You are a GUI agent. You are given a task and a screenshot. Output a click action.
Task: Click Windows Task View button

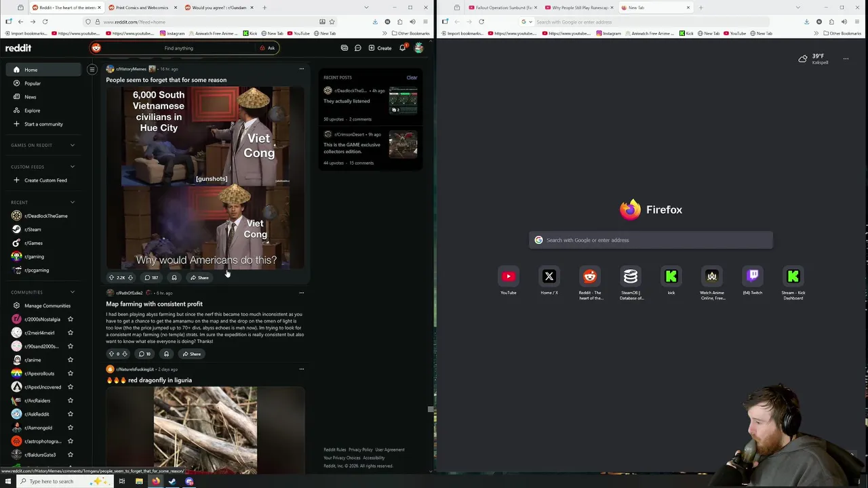point(122,481)
